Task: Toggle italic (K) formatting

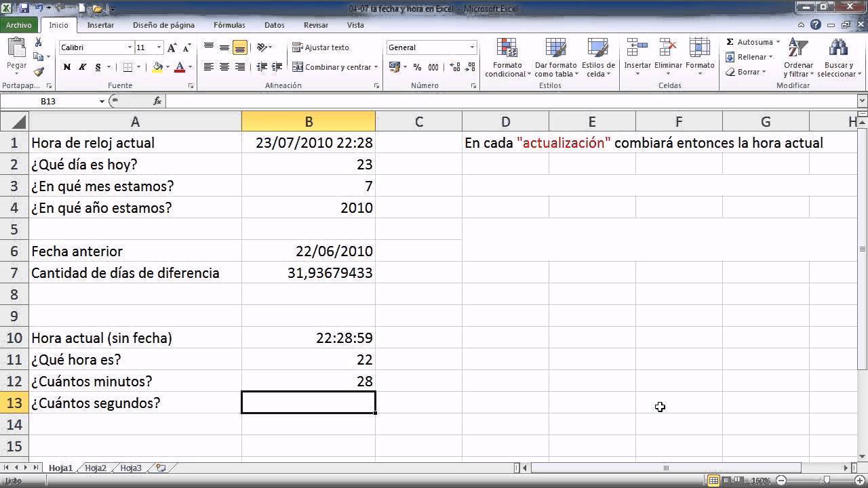Action: coord(82,67)
